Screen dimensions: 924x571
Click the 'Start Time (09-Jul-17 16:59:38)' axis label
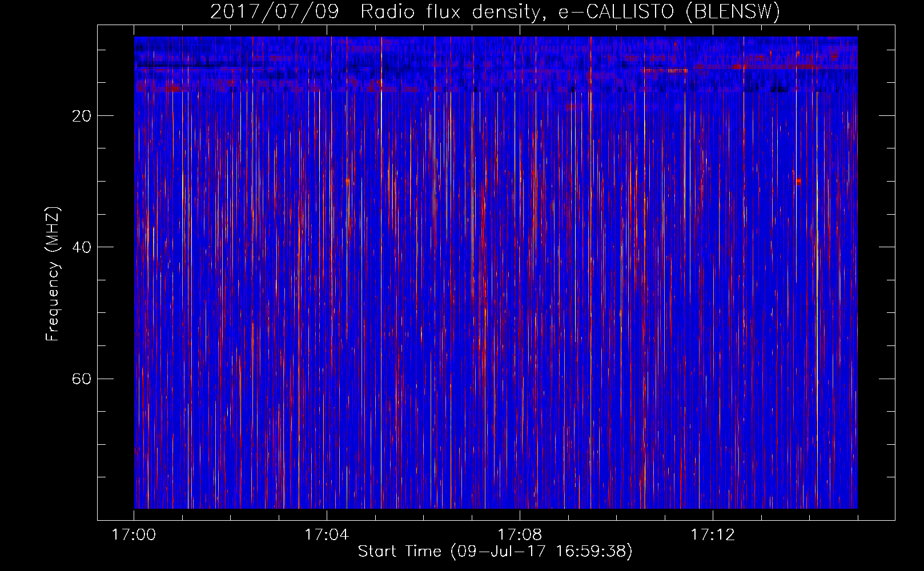click(495, 552)
